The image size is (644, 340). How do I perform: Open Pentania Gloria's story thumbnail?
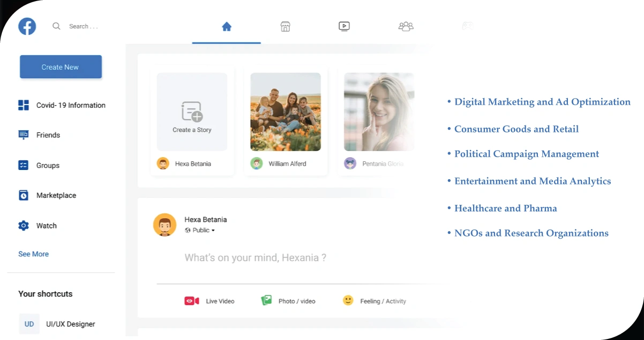point(379,112)
